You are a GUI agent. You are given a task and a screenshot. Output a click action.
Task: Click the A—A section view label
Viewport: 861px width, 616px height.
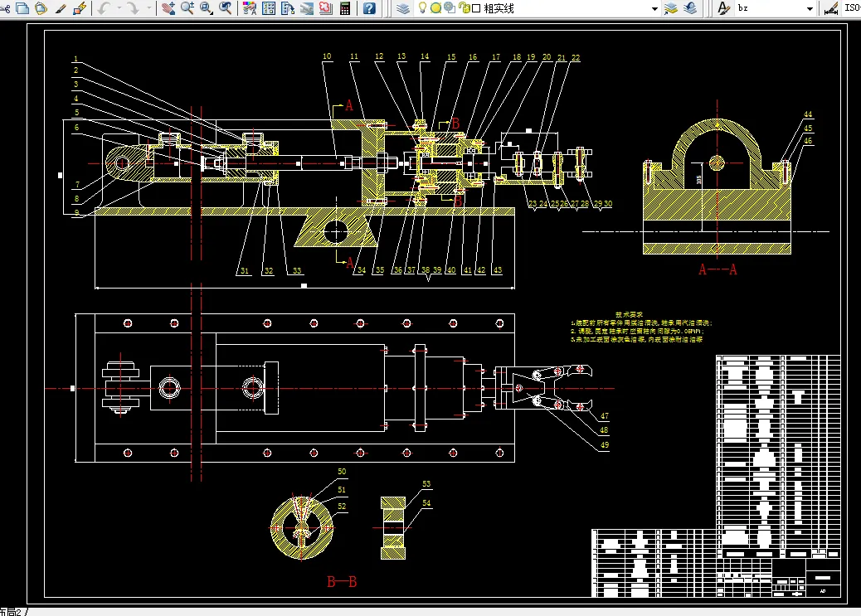pyautogui.click(x=717, y=269)
